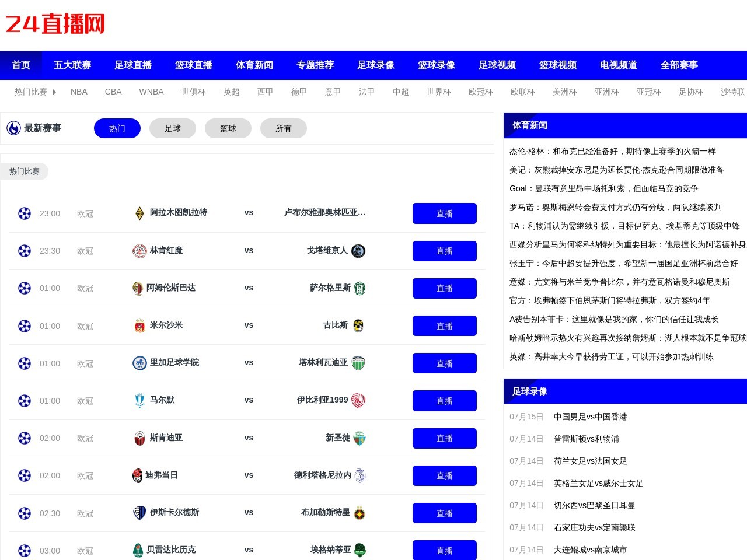Expand the 热门比赛 league arrow
The height and width of the screenshot is (560, 747).
click(54, 92)
